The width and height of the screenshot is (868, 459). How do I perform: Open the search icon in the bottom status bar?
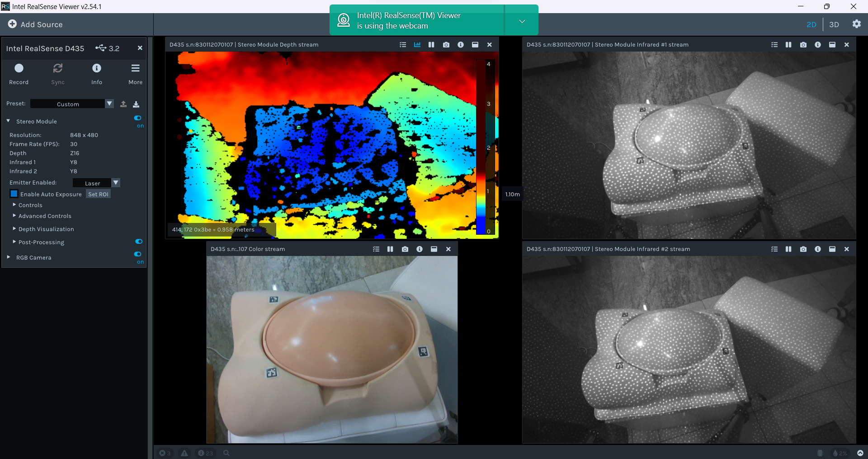(x=226, y=453)
